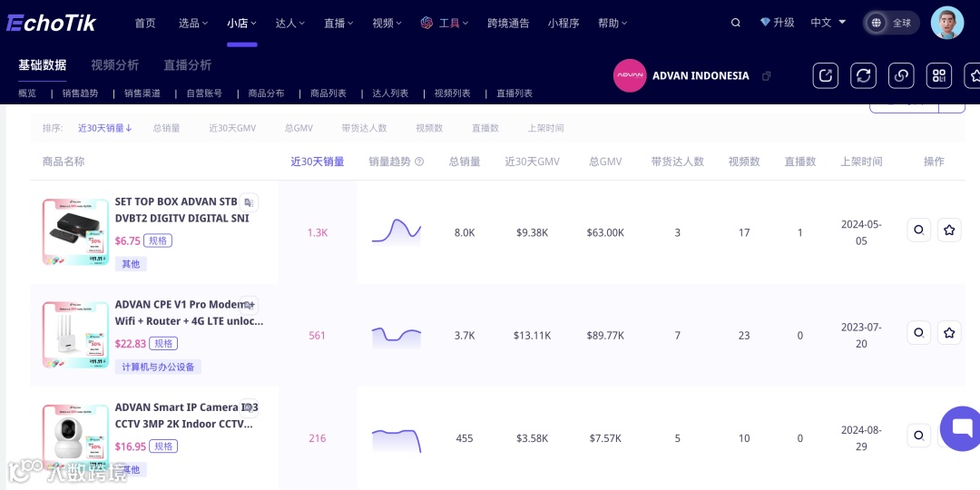Viewport: 980px width, 490px height.
Task: Favorite star in ADVAN CPE V1 row
Action: [949, 332]
